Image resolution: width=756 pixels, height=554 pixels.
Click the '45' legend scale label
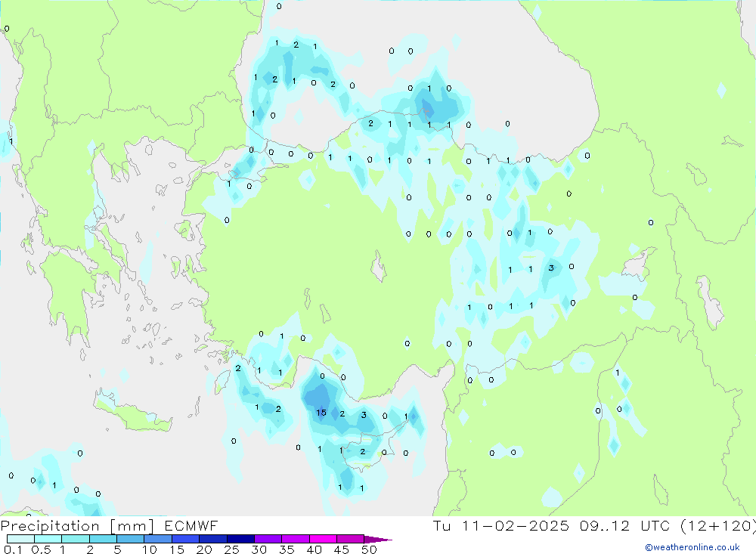pos(342,549)
